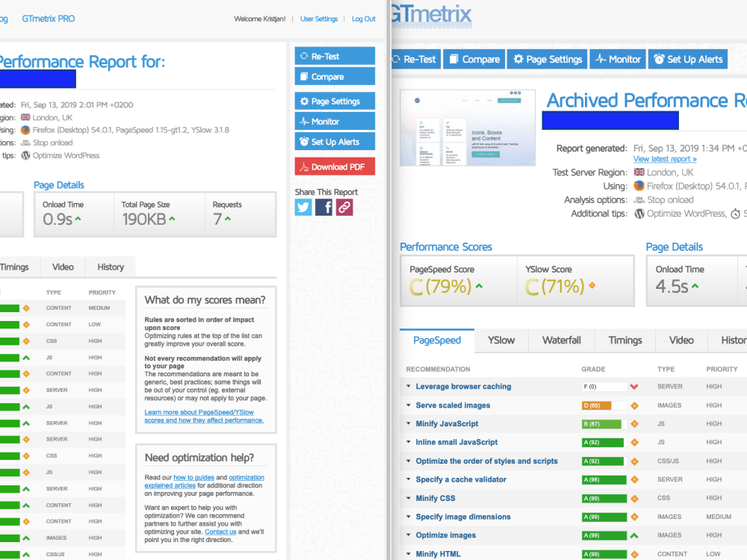Click the site screenshot thumbnail
Screen dimensions: 747x560
pos(468,128)
